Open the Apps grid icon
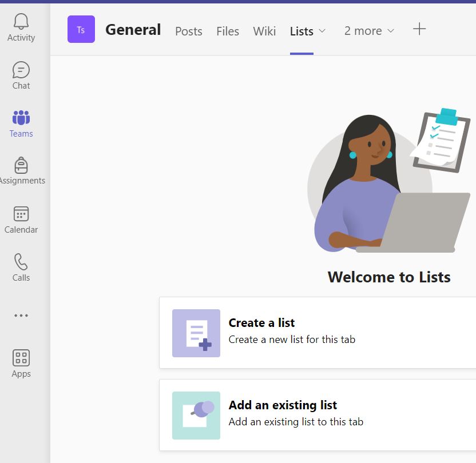476x463 pixels. coord(21,359)
